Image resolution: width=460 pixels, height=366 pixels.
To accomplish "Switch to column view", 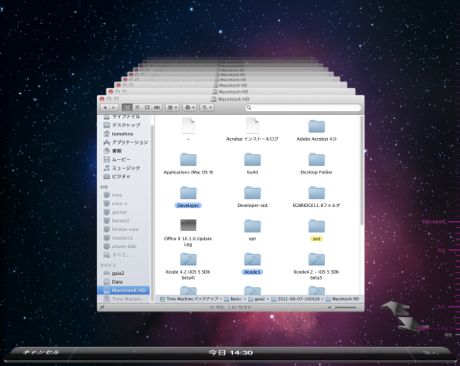I will tap(147, 107).
